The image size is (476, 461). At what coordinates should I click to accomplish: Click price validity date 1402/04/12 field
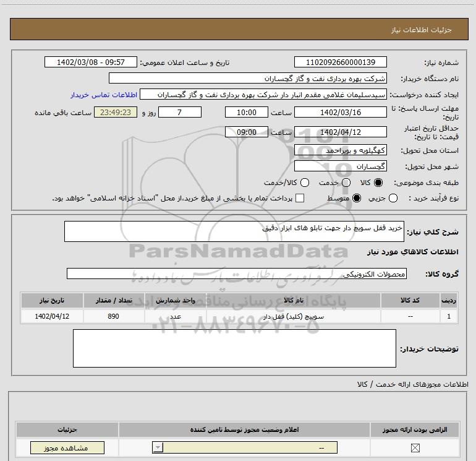pos(340,132)
